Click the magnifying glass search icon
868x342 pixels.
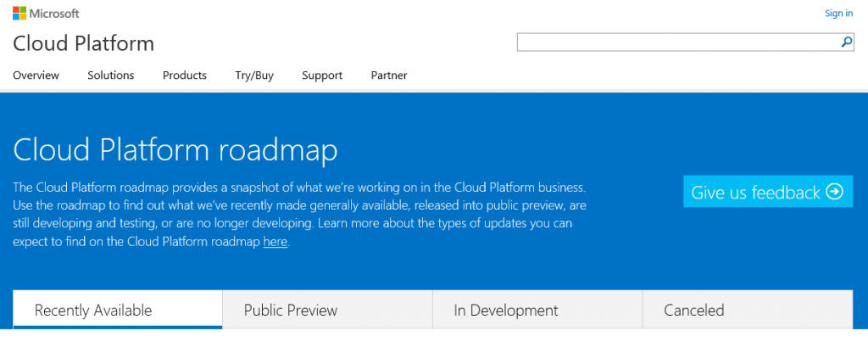[846, 42]
